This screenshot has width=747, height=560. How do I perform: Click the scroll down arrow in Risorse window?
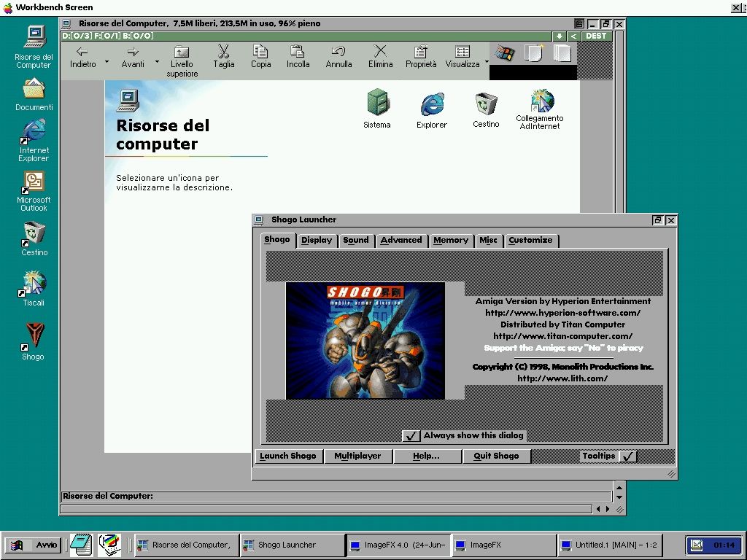(619, 497)
